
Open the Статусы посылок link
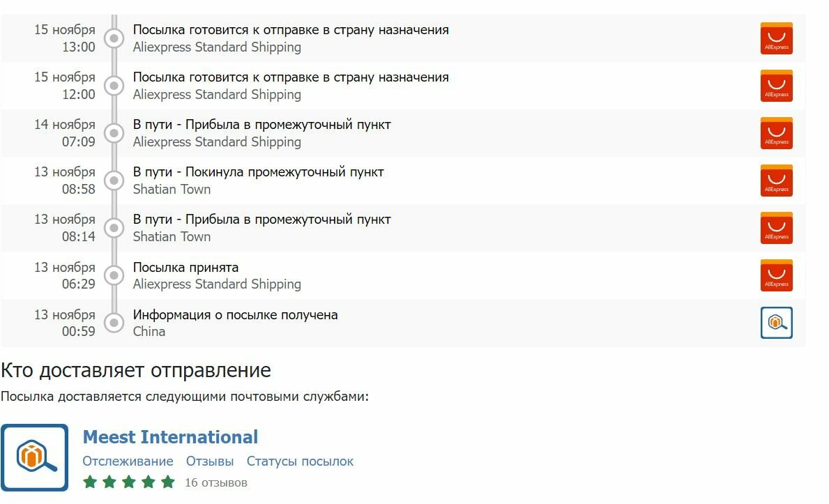coord(300,461)
